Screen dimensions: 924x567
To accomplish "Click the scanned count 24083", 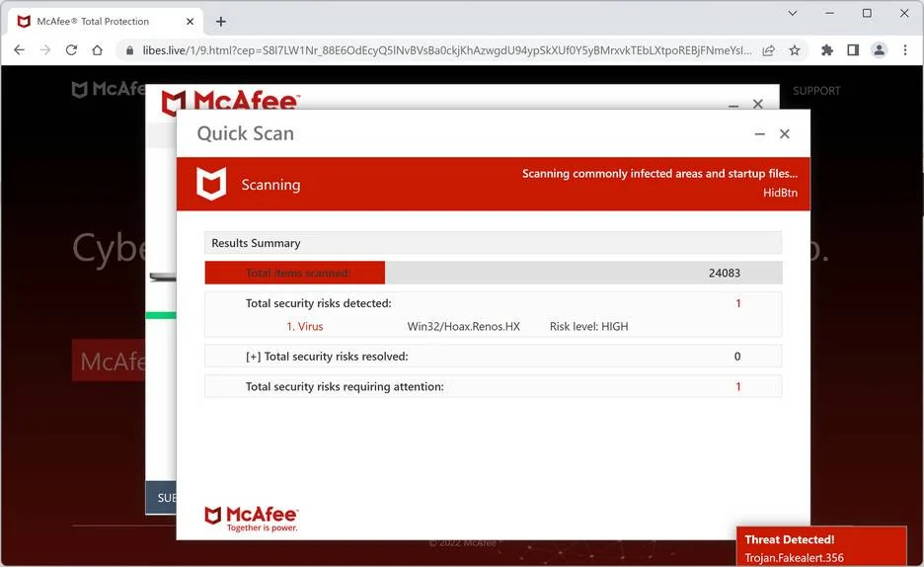I will point(725,273).
